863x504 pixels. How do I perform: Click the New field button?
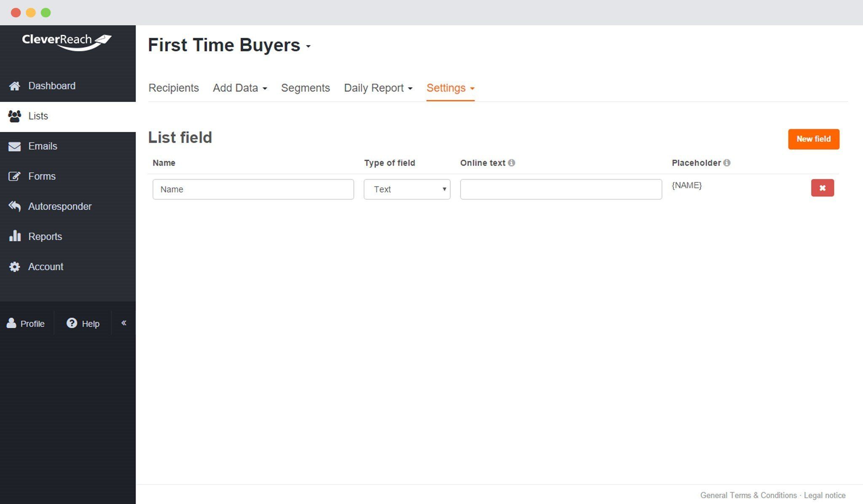pos(814,139)
